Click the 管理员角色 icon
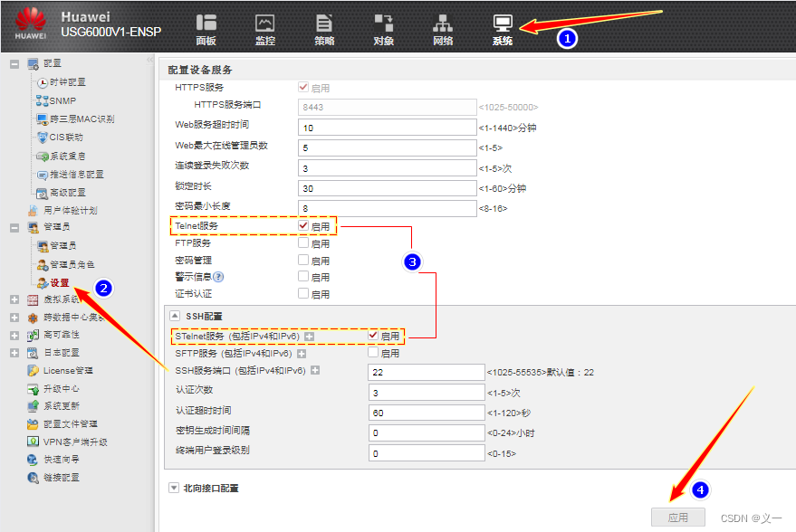The image size is (796, 532). 43,265
